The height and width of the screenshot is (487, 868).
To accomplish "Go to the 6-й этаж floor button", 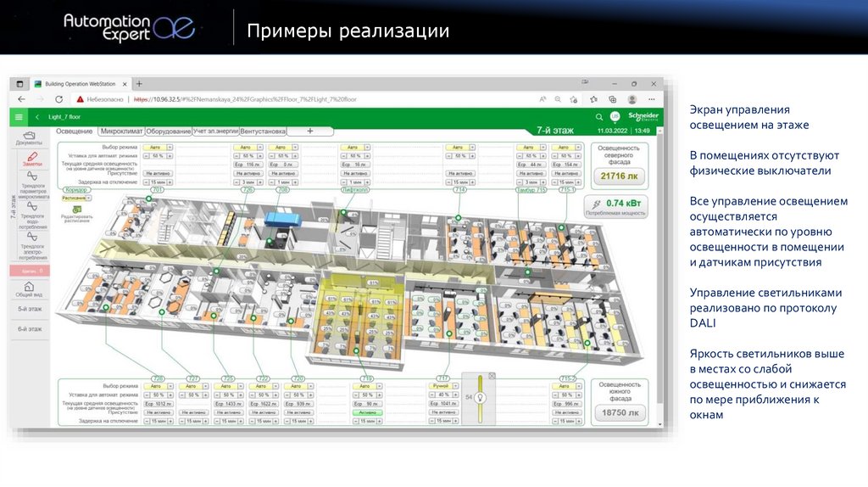I will tap(30, 328).
